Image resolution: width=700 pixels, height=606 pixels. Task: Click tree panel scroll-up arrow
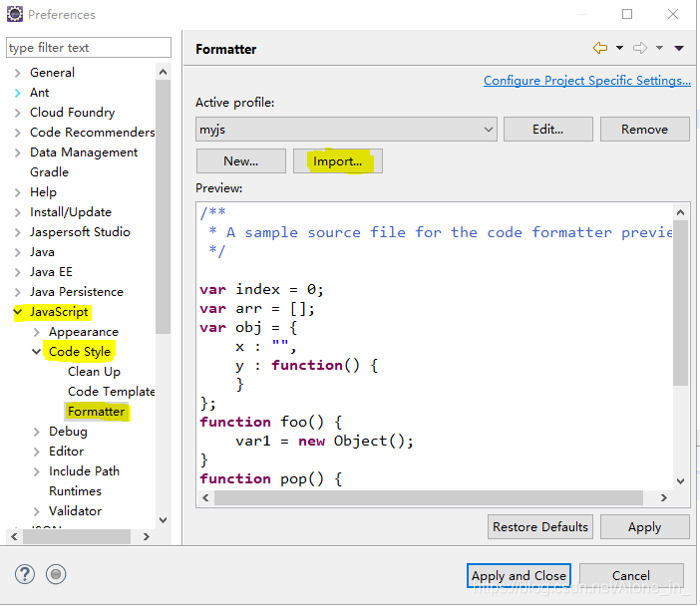pos(163,72)
